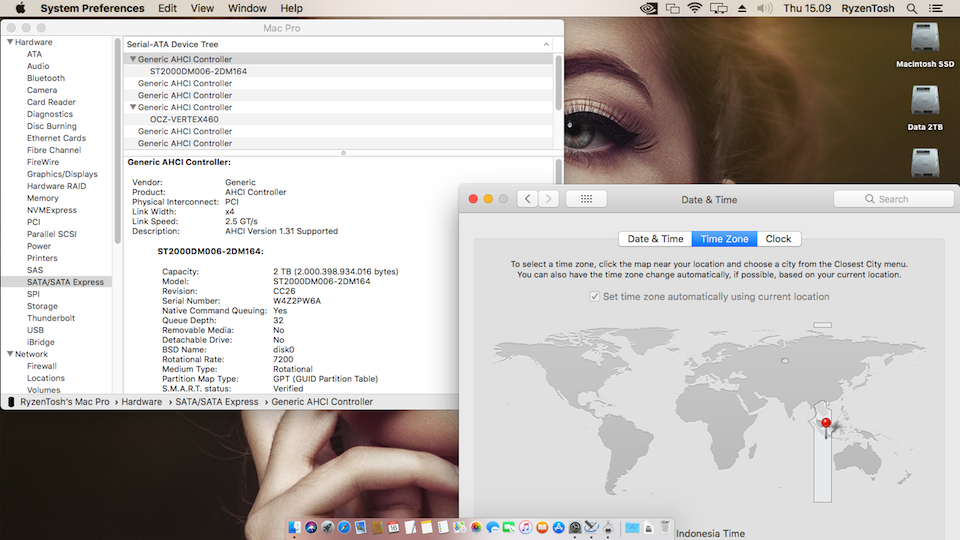
Task: Select NVMExpress in the hardware list
Action: tap(52, 210)
